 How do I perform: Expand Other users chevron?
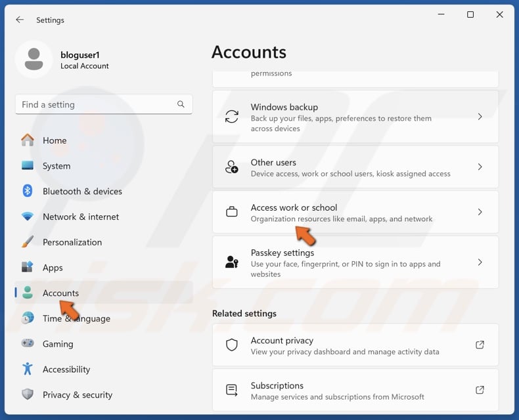coord(480,167)
